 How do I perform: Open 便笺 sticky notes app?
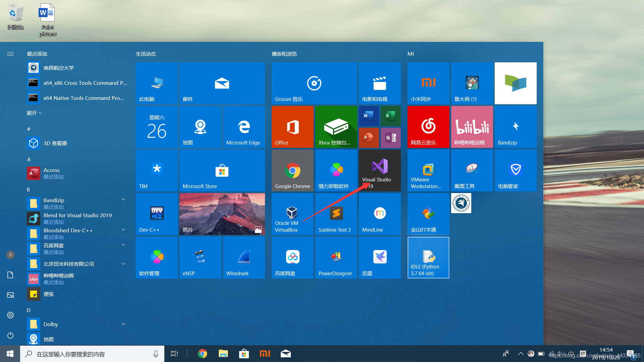tap(77, 294)
